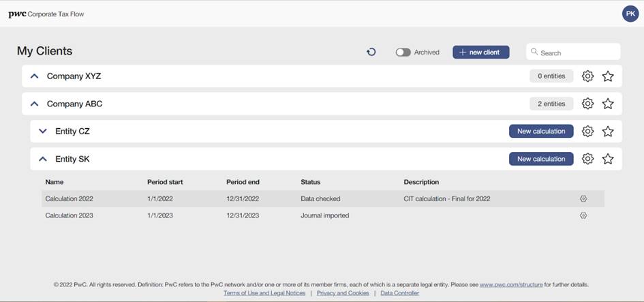Open settings gear for Company ABC
The image size is (644, 302).
(x=587, y=104)
